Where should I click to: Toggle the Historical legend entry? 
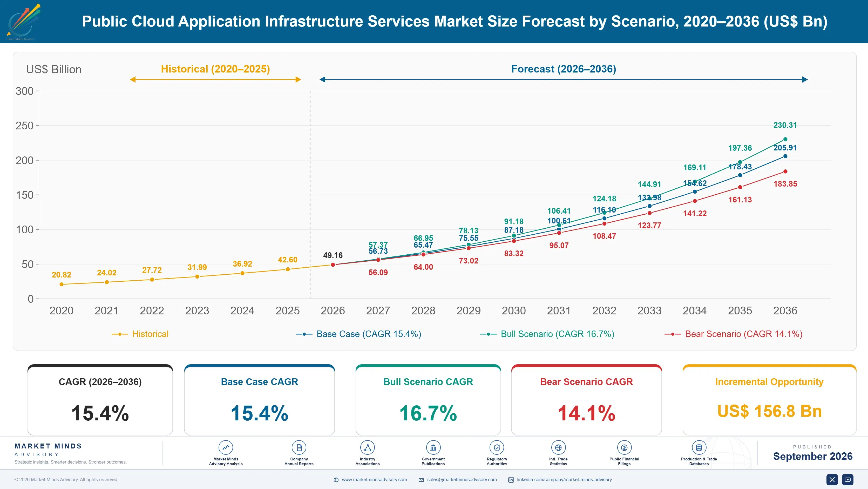(140, 334)
